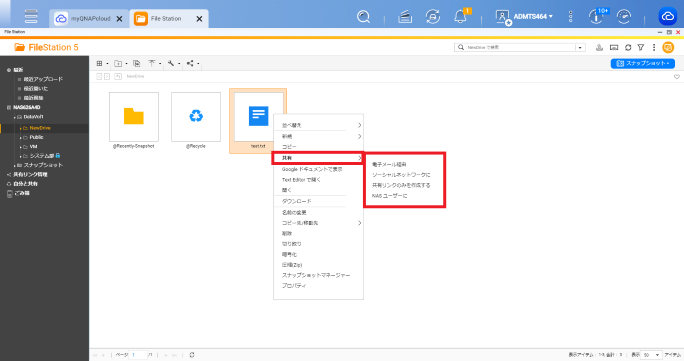
Task: Click the share toolbar icon
Action: tap(190, 64)
